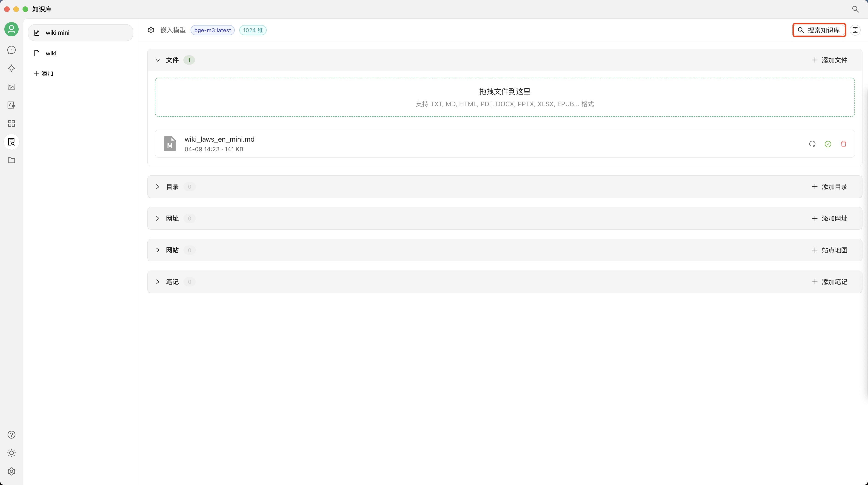Click 添加网址 button
868x485 pixels.
[x=830, y=219]
